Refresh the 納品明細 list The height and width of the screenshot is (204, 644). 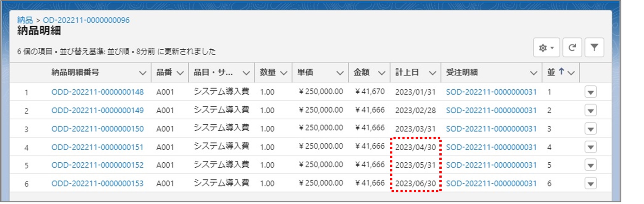tap(572, 48)
